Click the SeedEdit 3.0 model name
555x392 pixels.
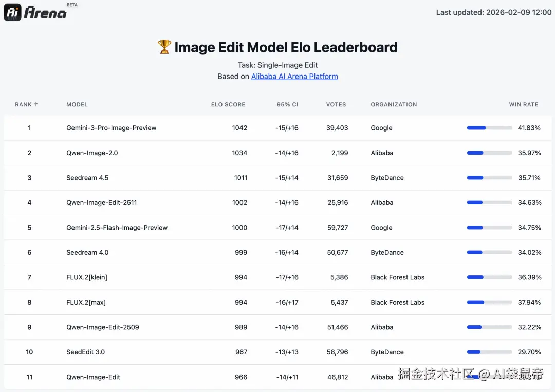pyautogui.click(x=85, y=352)
